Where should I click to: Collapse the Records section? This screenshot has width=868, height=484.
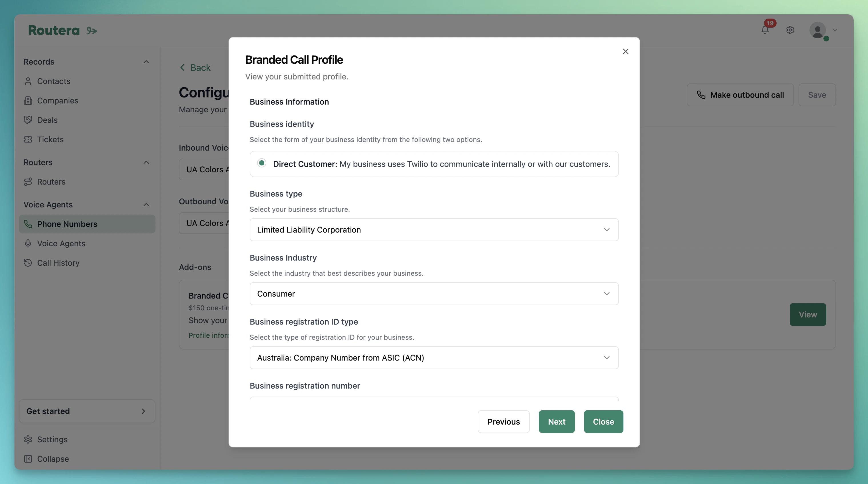pyautogui.click(x=146, y=62)
